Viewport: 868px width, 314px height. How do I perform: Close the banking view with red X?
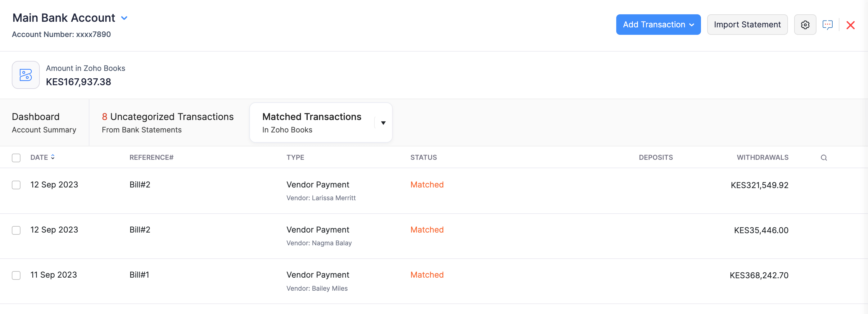point(851,25)
